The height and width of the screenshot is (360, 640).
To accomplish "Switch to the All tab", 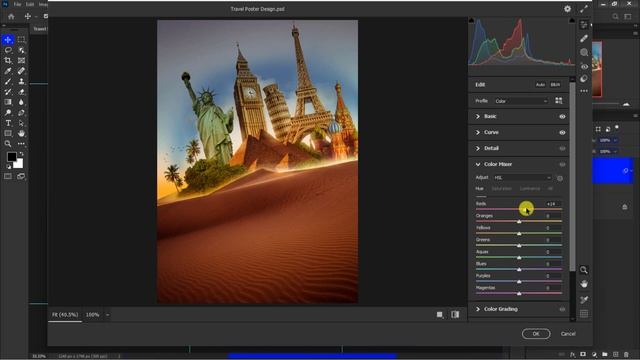I will pyautogui.click(x=550, y=189).
